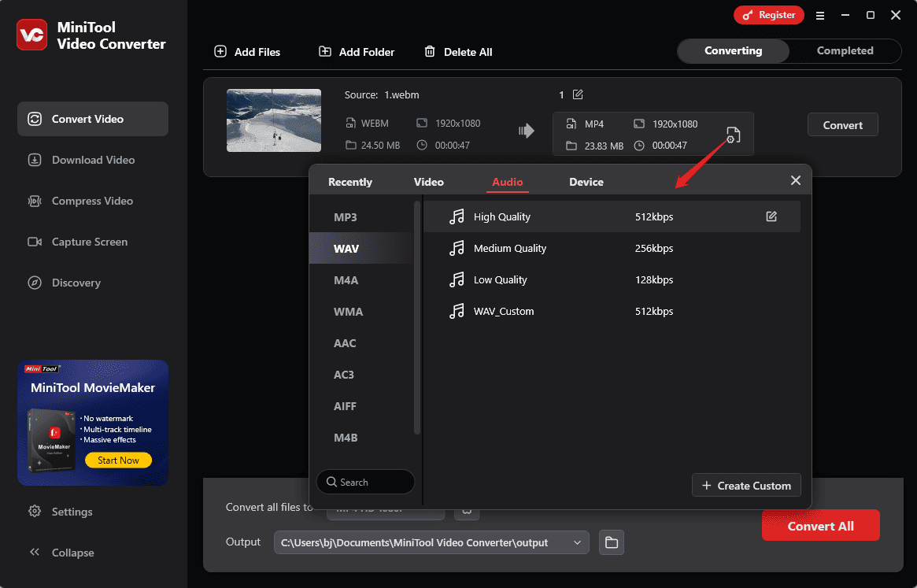Screen dimensions: 917x588
Task: Click the format list scrollbar
Action: point(417,318)
